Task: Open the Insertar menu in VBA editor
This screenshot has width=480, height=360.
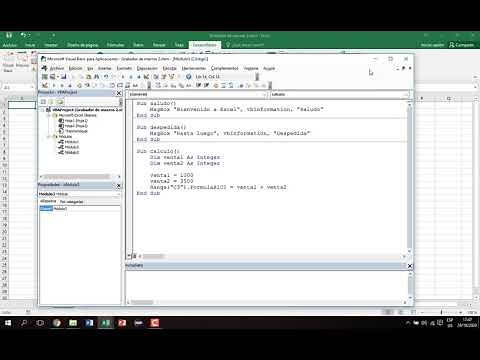Action: (x=104, y=68)
